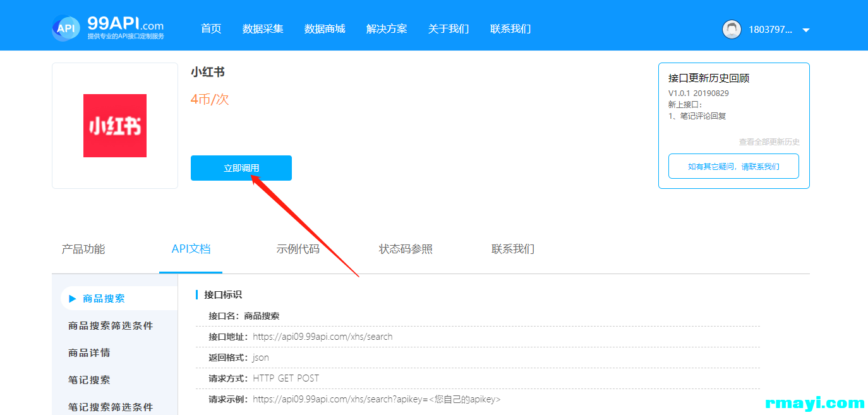Open 数据商城 menu item

click(x=325, y=28)
